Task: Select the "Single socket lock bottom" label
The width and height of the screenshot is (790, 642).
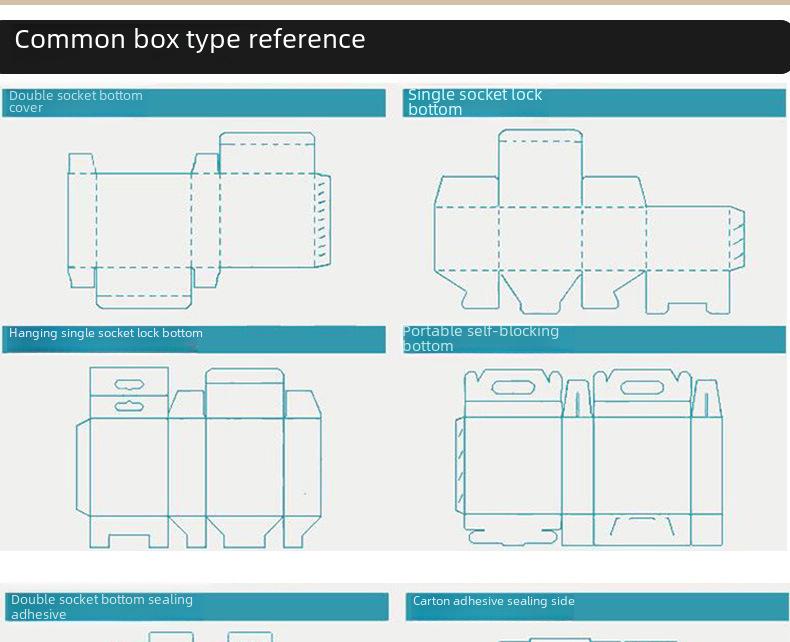Action: [x=475, y=102]
